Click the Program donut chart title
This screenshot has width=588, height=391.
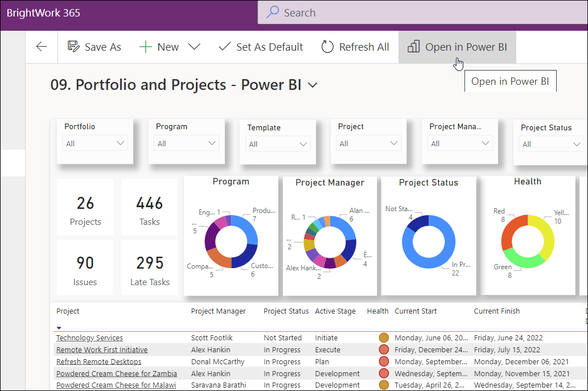231,182
